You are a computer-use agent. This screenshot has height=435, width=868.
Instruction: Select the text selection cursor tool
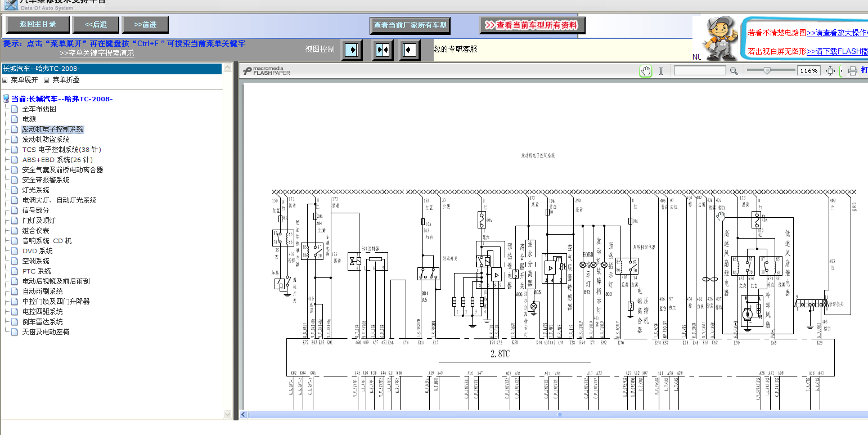tap(661, 71)
